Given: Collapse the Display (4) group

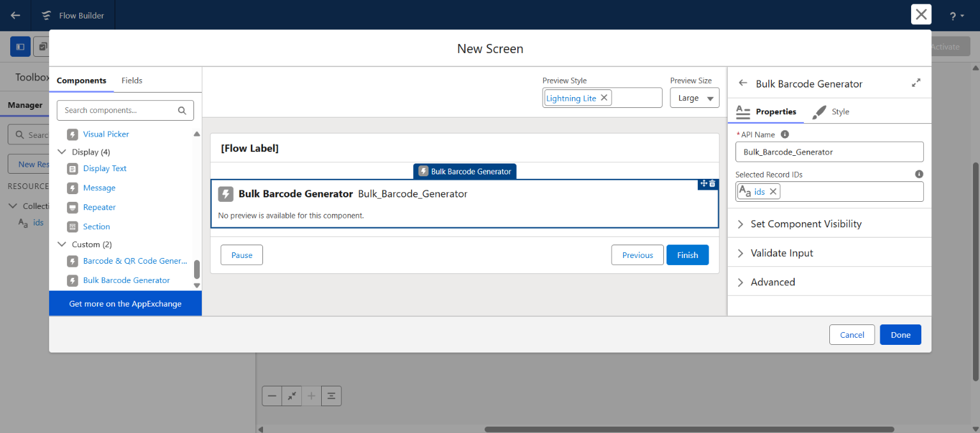Looking at the screenshot, I should 62,152.
